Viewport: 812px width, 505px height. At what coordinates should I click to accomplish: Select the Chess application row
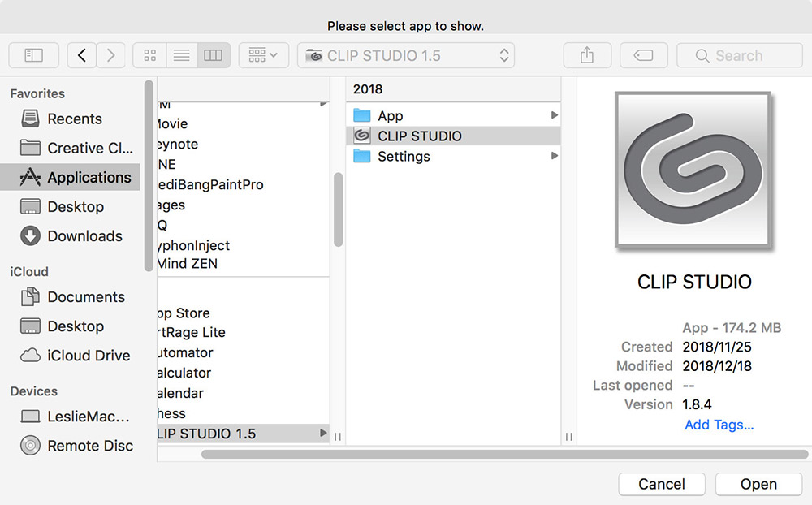244,413
